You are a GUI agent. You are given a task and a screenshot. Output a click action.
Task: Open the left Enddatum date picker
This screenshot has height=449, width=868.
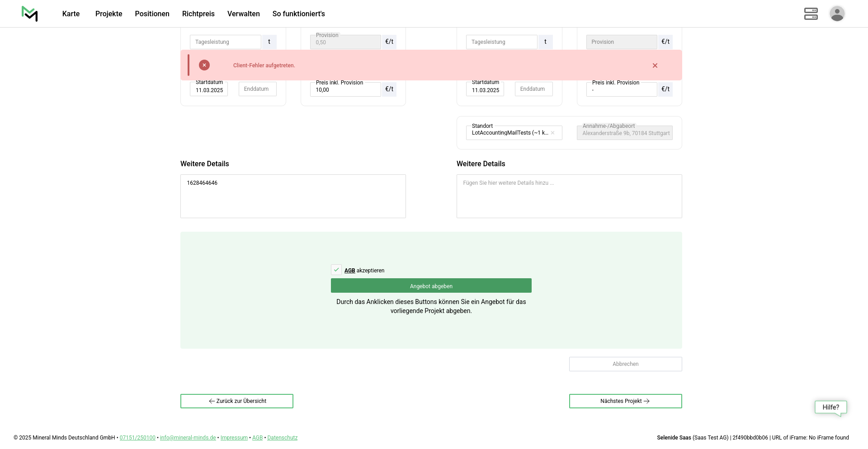pyautogui.click(x=257, y=89)
